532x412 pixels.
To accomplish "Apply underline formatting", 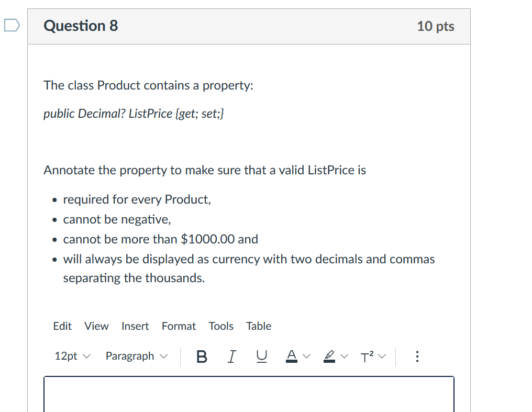I will tap(261, 357).
